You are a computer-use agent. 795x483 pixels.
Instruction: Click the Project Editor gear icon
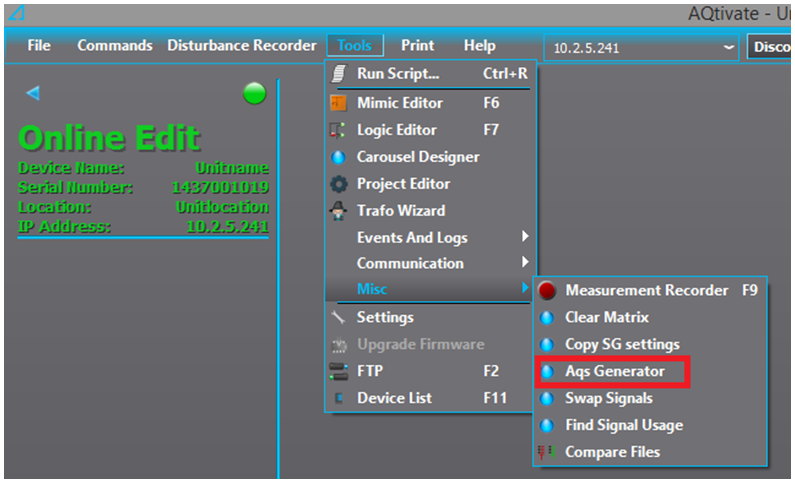pos(339,184)
